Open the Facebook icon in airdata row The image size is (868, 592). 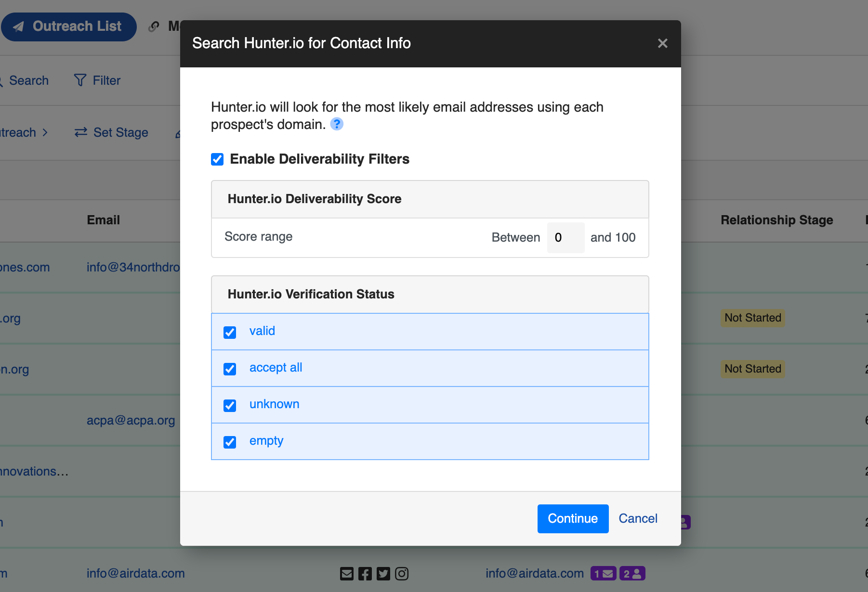coord(365,574)
